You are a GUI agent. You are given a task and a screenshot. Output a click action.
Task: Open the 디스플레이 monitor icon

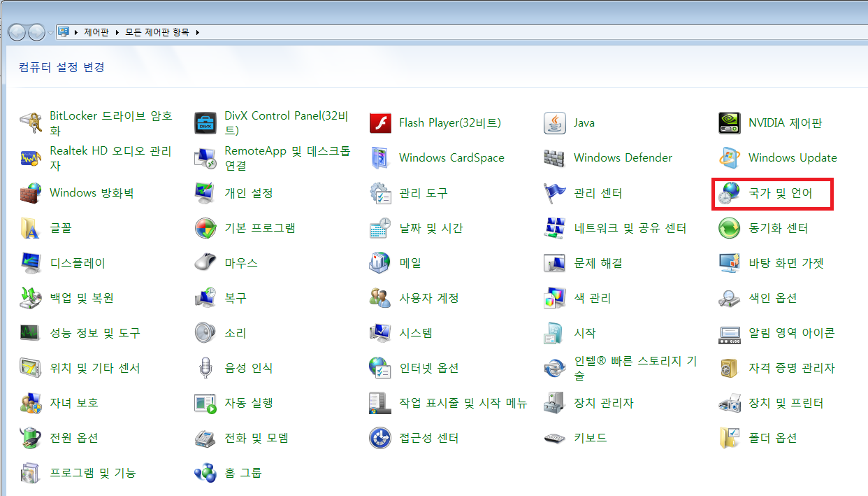pos(31,263)
